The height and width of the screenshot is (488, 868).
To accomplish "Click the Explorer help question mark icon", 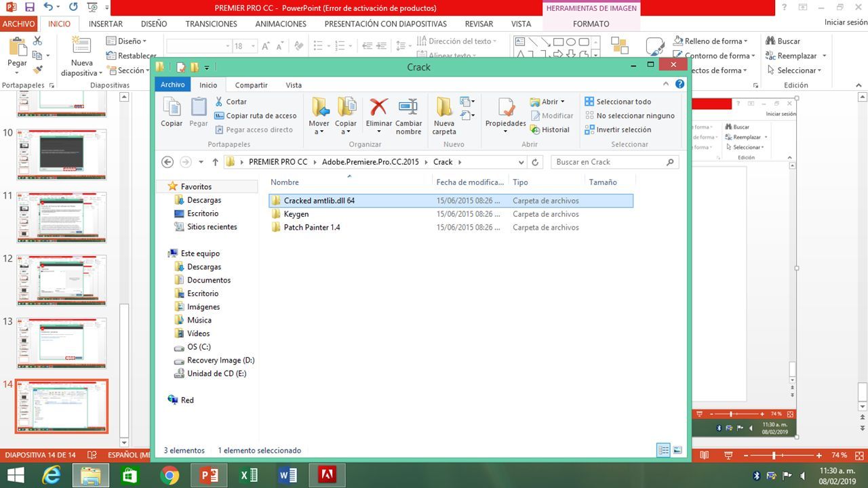I will (x=679, y=85).
